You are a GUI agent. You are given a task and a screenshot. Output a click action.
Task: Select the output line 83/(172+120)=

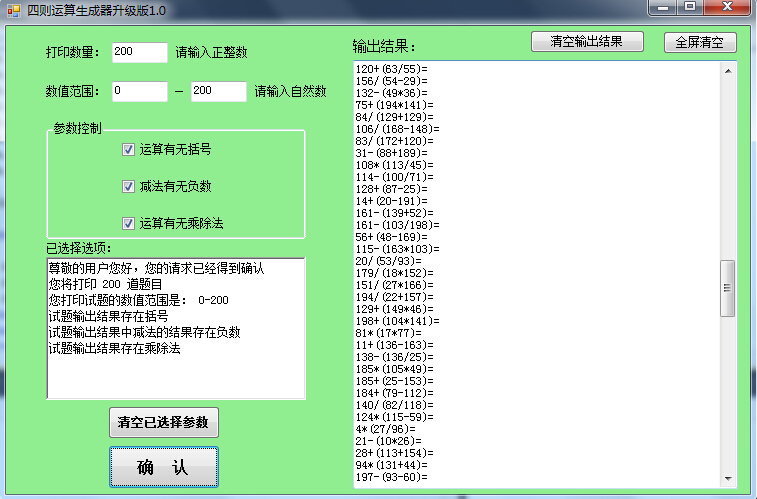coord(394,141)
